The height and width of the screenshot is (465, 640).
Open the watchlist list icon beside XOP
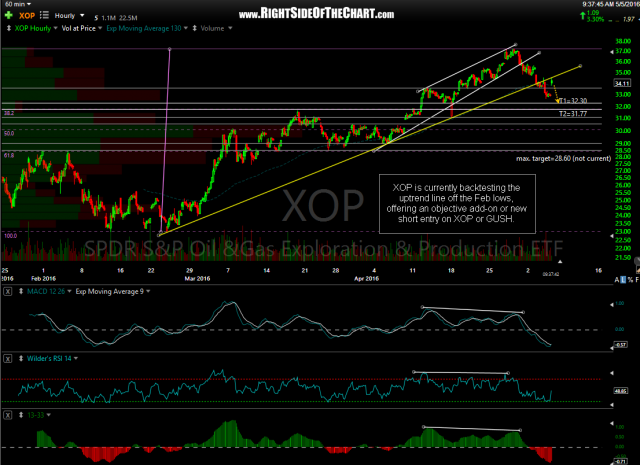click(44, 16)
